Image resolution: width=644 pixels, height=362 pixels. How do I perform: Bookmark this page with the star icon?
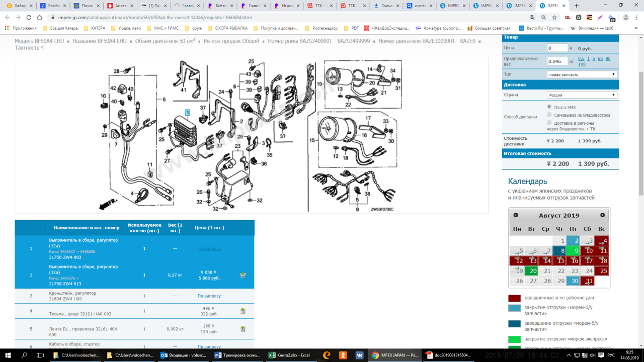(x=554, y=17)
